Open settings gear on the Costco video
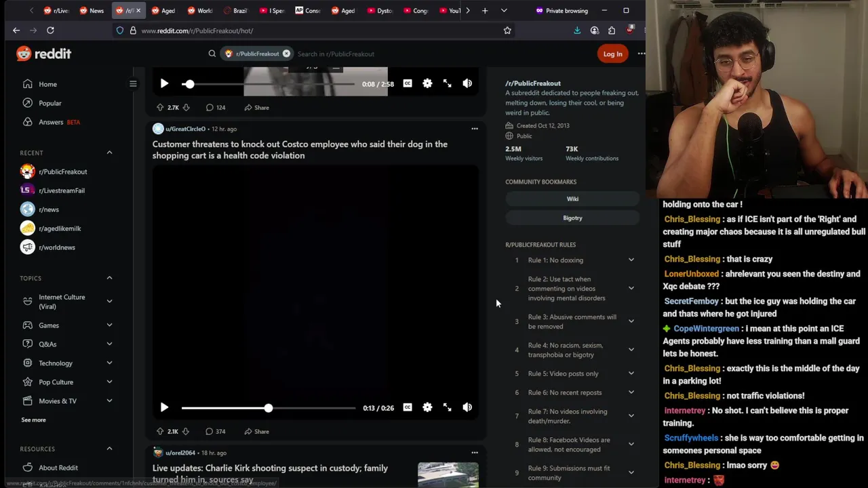This screenshot has height=488, width=868. click(x=427, y=407)
